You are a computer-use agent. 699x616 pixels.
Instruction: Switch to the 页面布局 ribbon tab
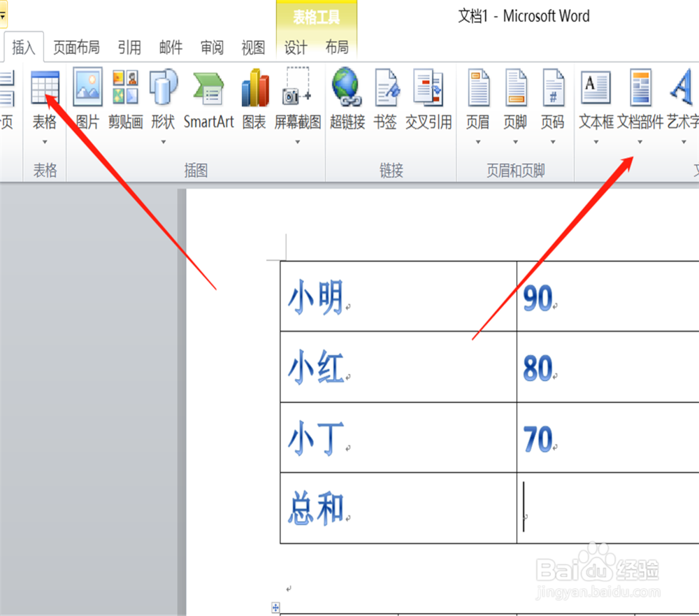tap(76, 47)
